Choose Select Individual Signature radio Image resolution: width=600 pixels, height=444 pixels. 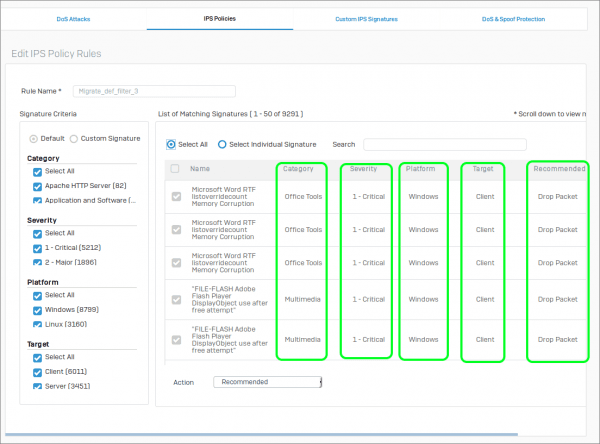(x=222, y=144)
